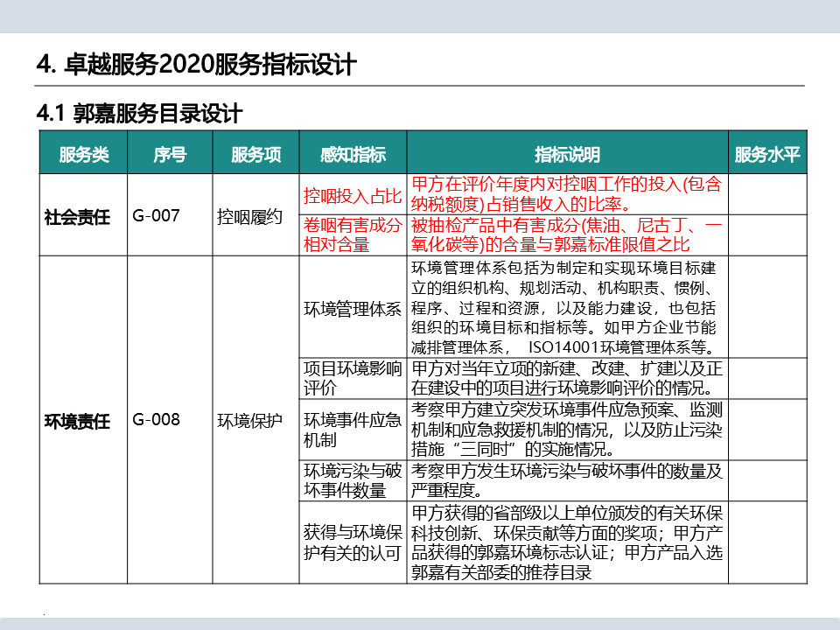Click the description starting '甲方获得的省部级以上'
Viewport: 840px width, 630px height.
(567, 542)
